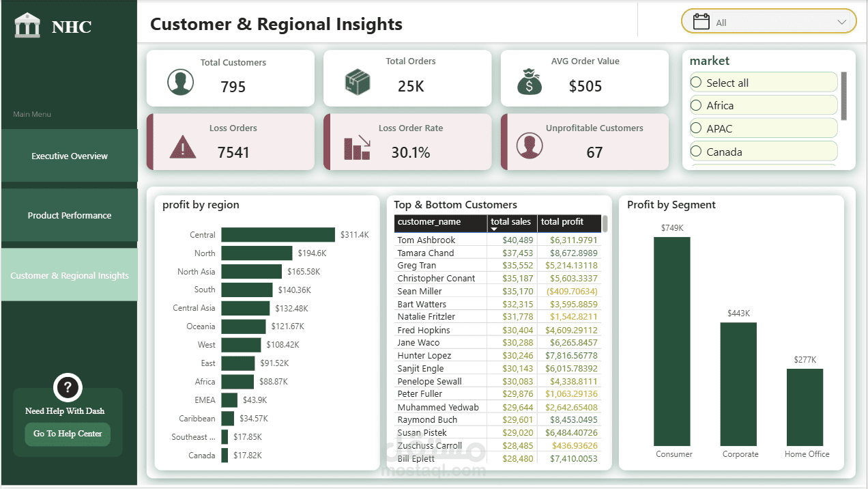Open Product Performance page

coord(70,215)
